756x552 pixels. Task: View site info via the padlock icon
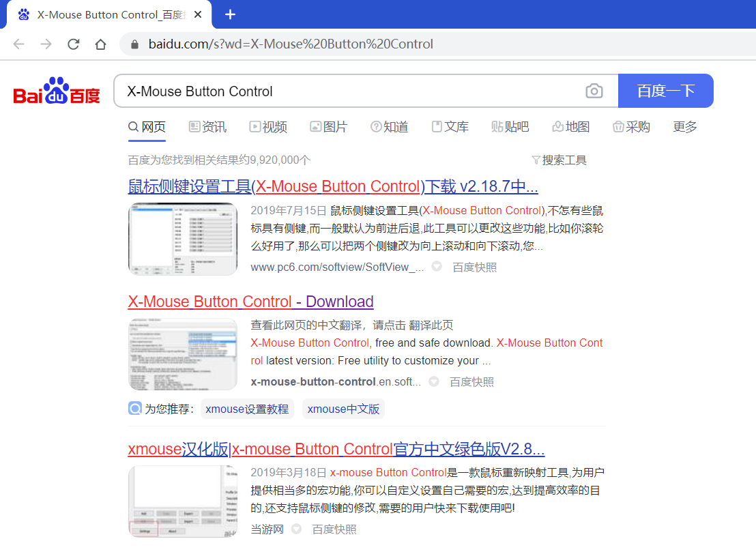point(134,44)
